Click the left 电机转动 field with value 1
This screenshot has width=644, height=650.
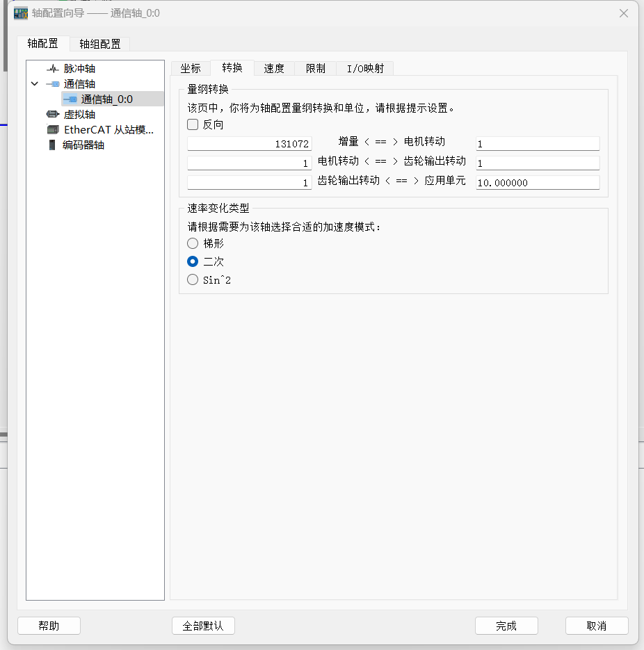[249, 163]
